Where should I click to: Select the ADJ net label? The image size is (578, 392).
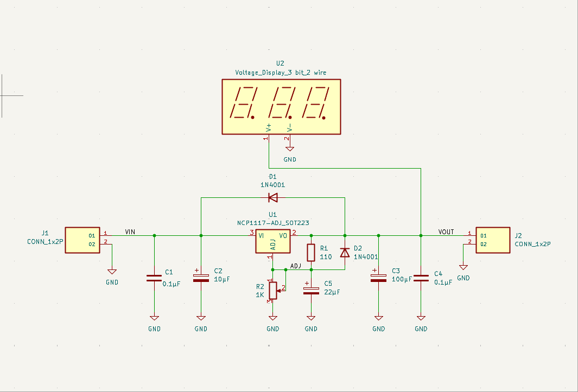296,266
